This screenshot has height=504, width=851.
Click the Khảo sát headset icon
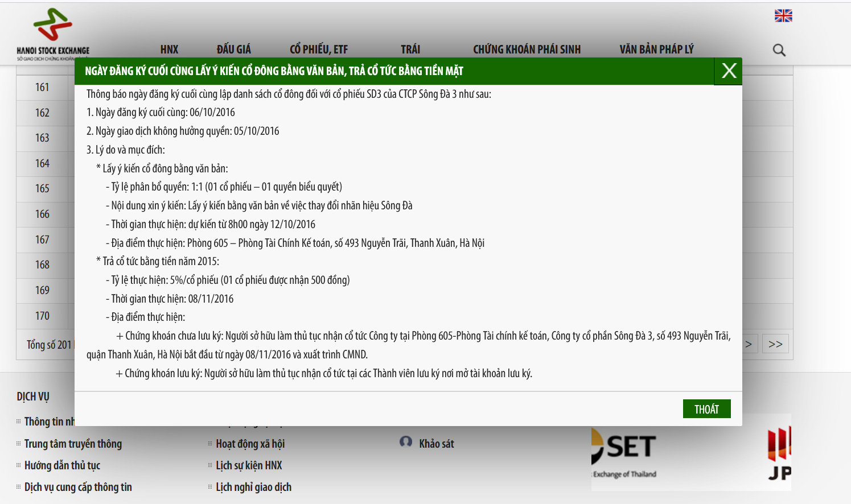click(x=406, y=442)
